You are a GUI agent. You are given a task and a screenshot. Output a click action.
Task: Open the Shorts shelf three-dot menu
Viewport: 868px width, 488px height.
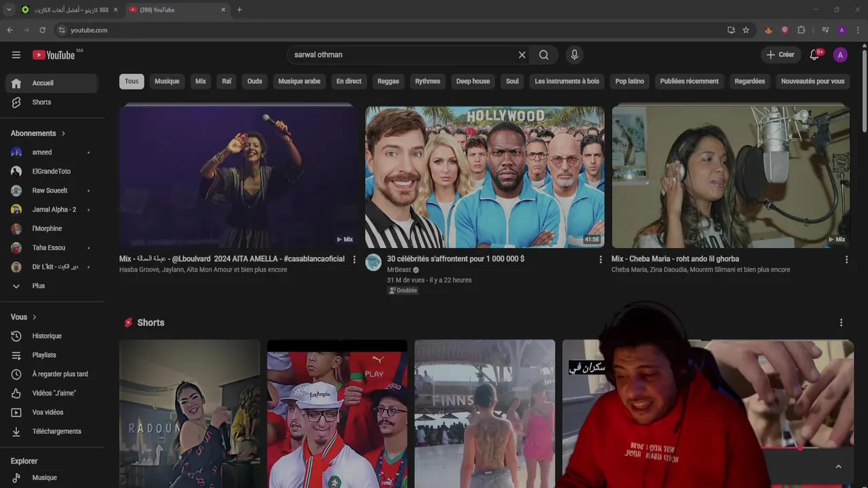[x=841, y=323]
